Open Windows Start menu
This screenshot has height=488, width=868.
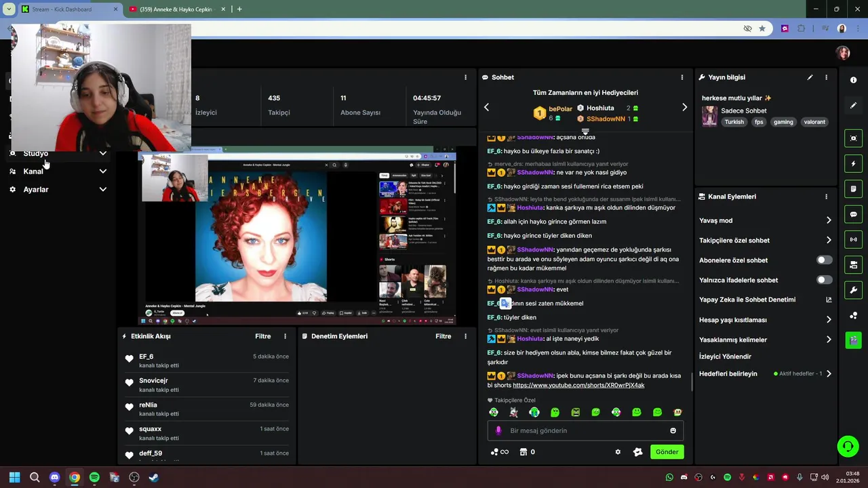click(x=14, y=477)
